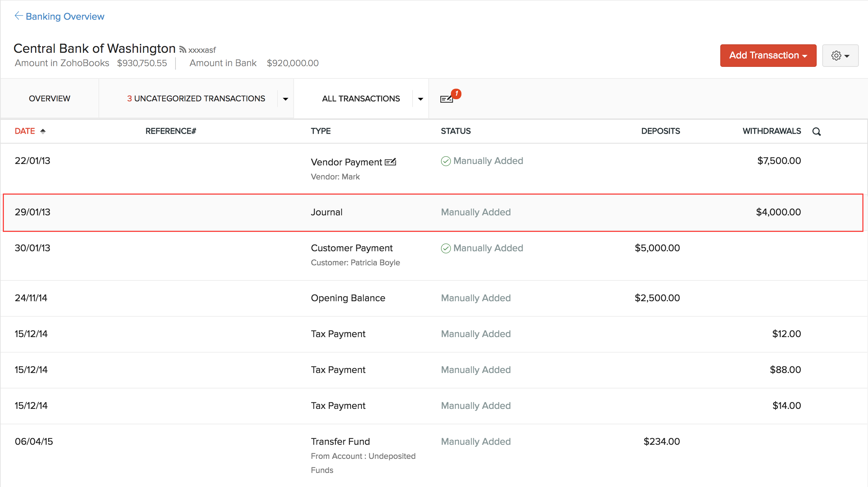868x487 pixels.
Task: Click the green check on 22/01/13 status
Action: [x=446, y=161]
